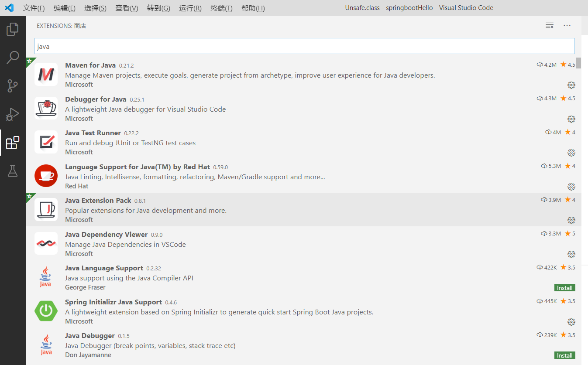Open Java Dependency Viewer title
588x365 pixels.
point(107,235)
